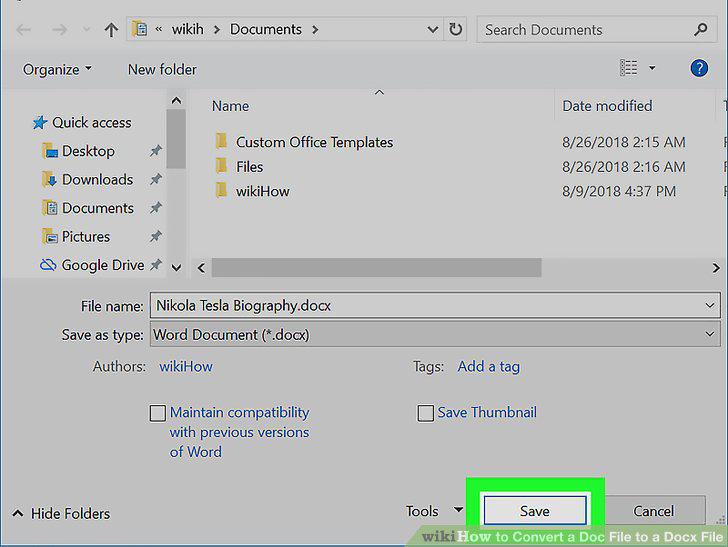Screen dimensions: 728x547
Task: Open the Tools dropdown menu
Action: click(x=434, y=511)
